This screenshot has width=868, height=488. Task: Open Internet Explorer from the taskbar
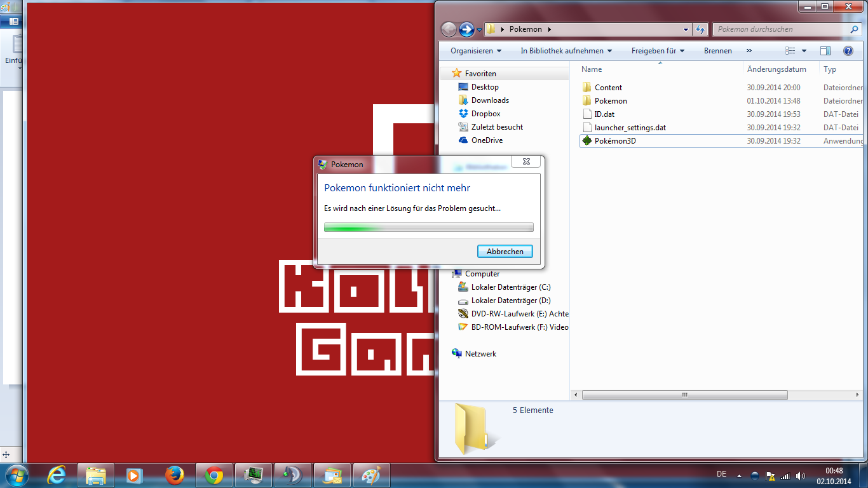pyautogui.click(x=57, y=475)
